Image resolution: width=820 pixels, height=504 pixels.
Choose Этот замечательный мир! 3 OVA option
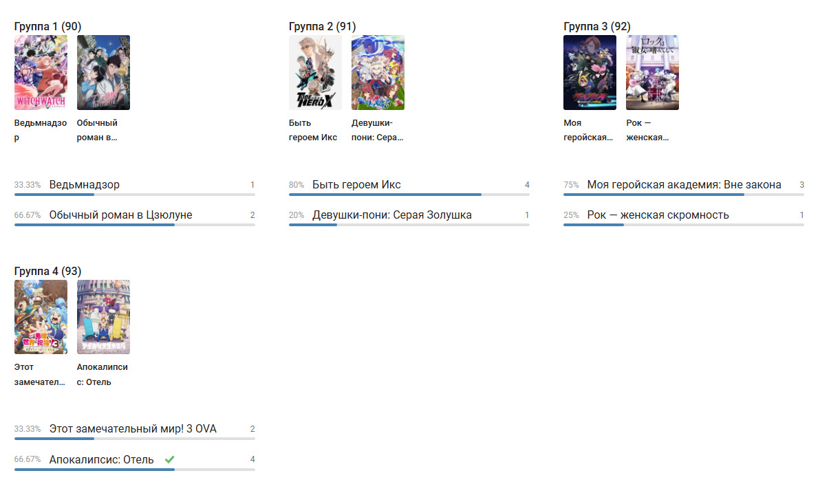click(133, 429)
